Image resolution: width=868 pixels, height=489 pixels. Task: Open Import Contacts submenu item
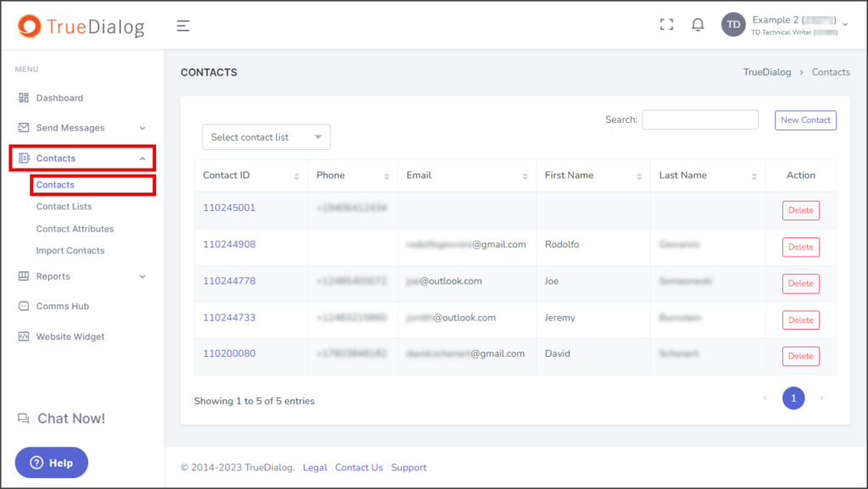click(x=70, y=251)
